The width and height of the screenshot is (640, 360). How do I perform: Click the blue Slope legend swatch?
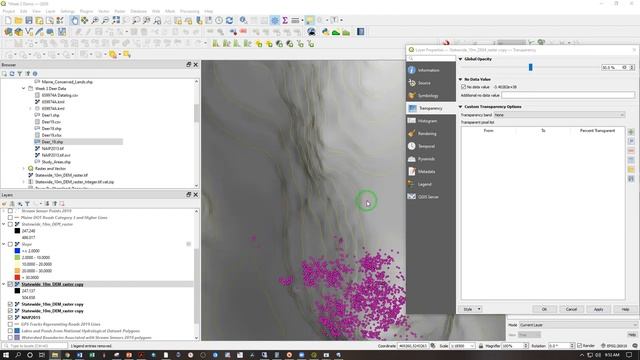(17, 251)
